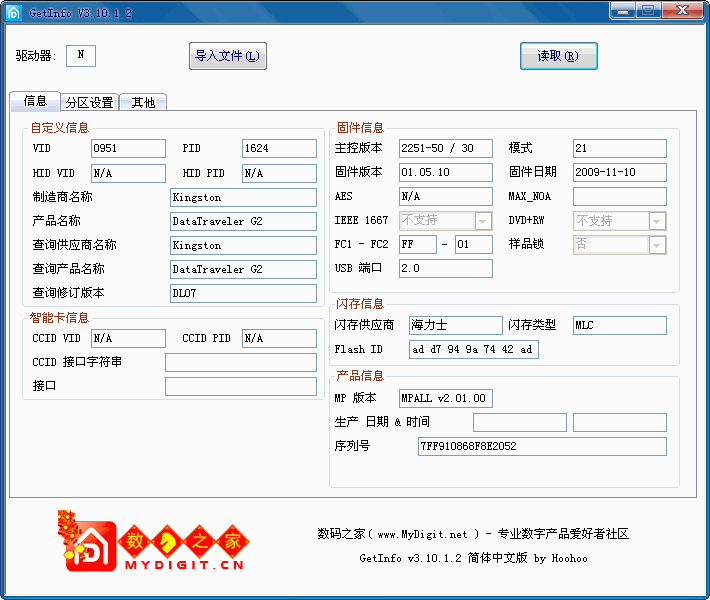Click the 驱动器 drive letter field
The image size is (710, 600).
pos(81,56)
